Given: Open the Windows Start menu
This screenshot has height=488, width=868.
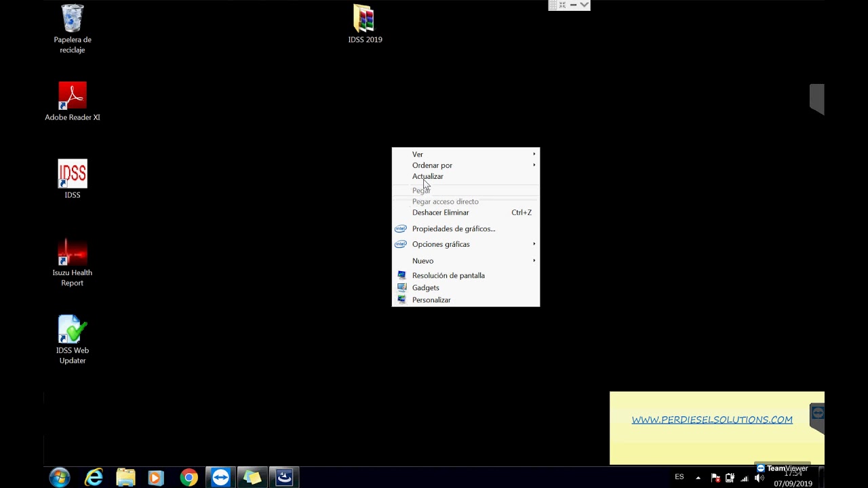Looking at the screenshot, I should coord(60,477).
